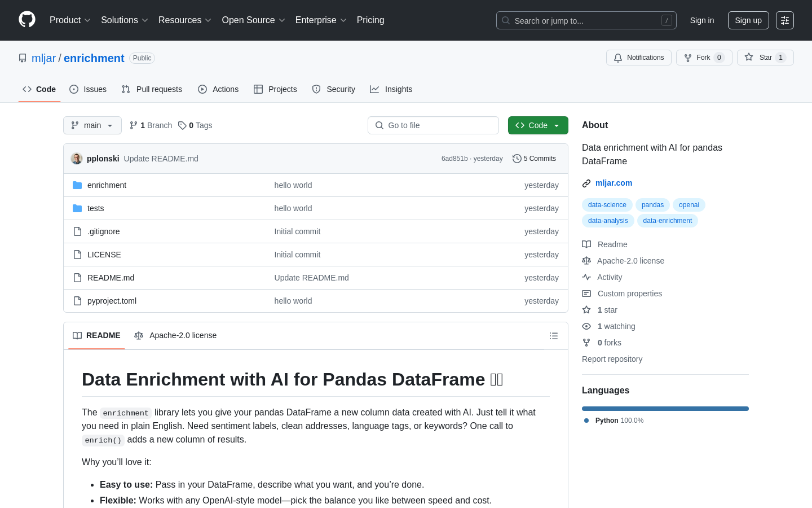The width and height of the screenshot is (812, 508).
Task: Click the Report repository link
Action: (612, 359)
